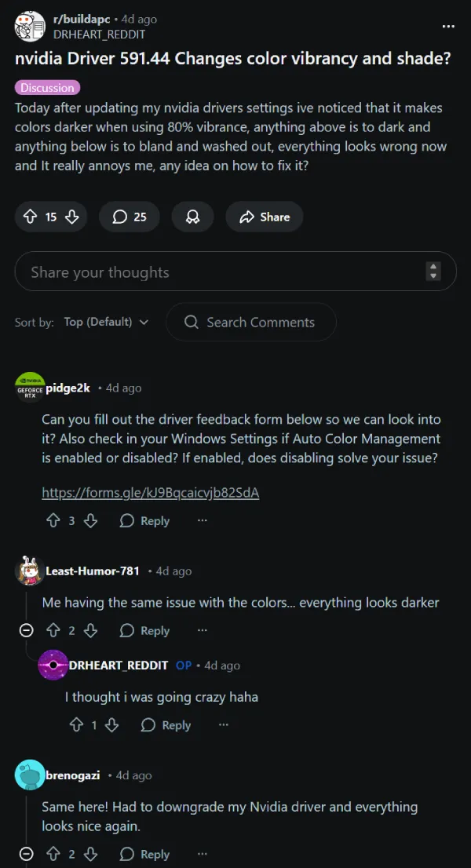471x868 pixels.
Task: Collapse brenogazi's comment thread
Action: point(26,855)
